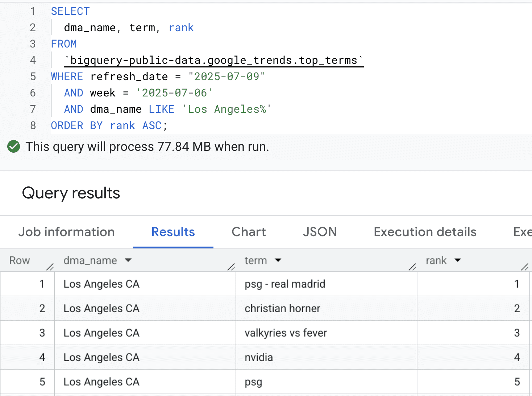Click the 'christian horner' result cell
Screen dimensions: 532x396
coord(282,309)
